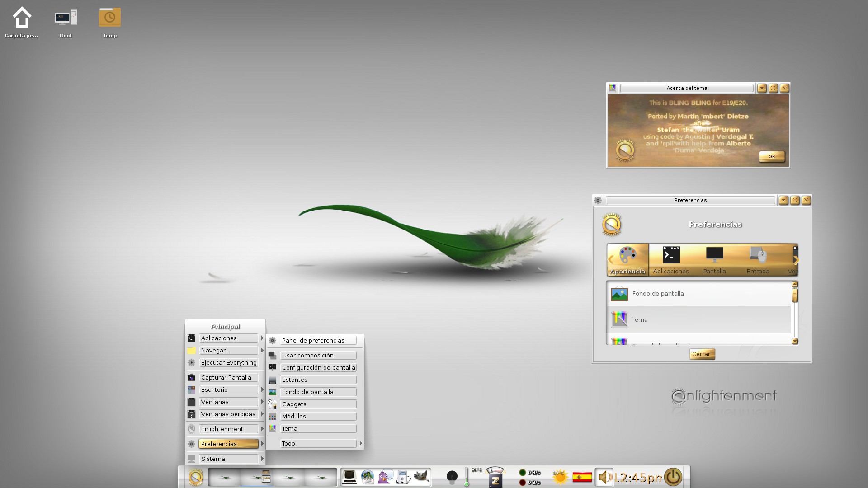Launch the terminal from the shelf launcher

coord(349,477)
